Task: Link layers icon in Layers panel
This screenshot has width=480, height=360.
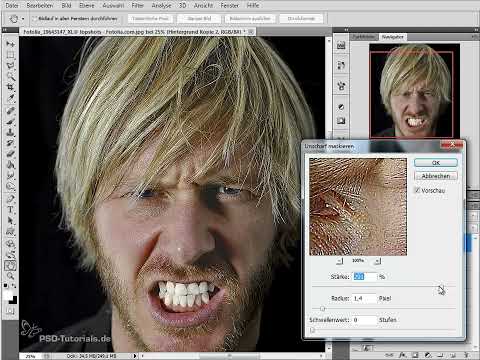Action: (389, 355)
